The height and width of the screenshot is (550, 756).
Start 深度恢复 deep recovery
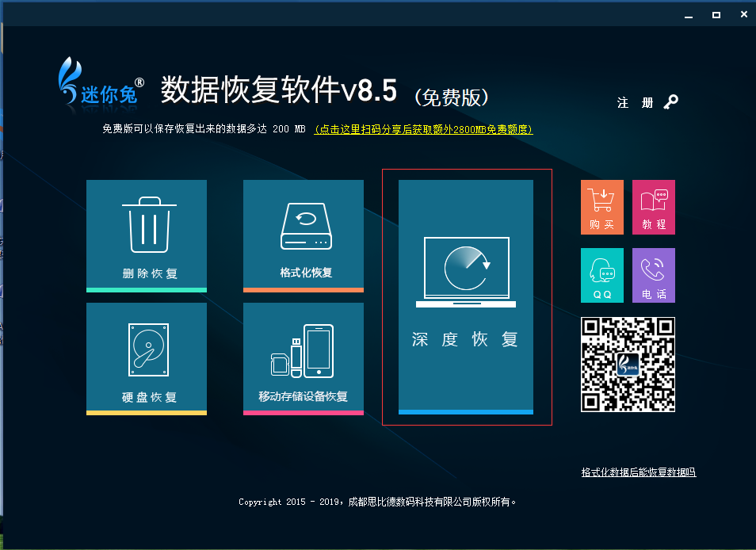tap(466, 297)
